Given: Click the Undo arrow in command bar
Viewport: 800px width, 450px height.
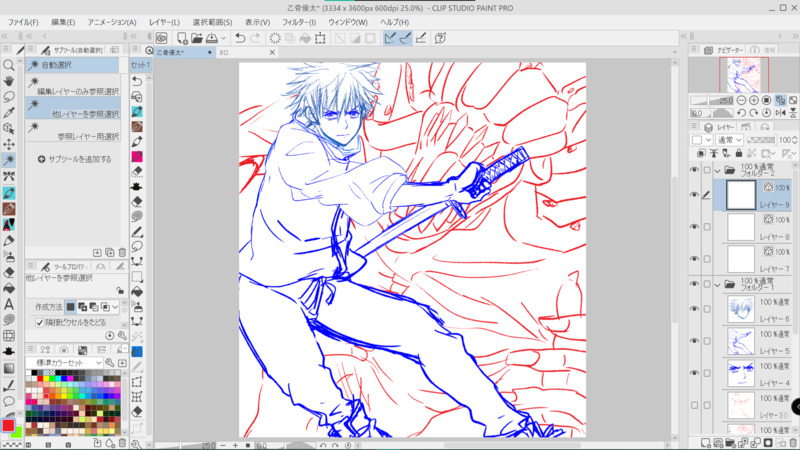Looking at the screenshot, I should [x=240, y=38].
